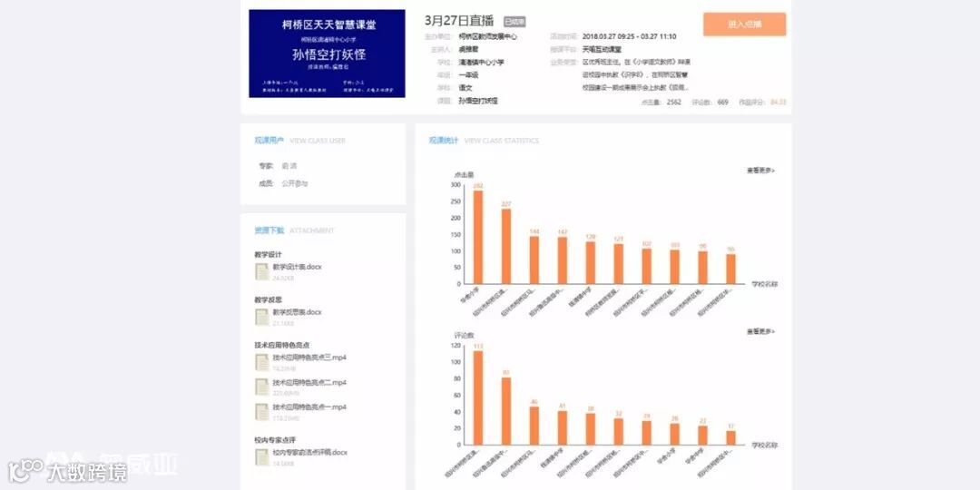Click the 113 bar in 评论数 chart

477,397
